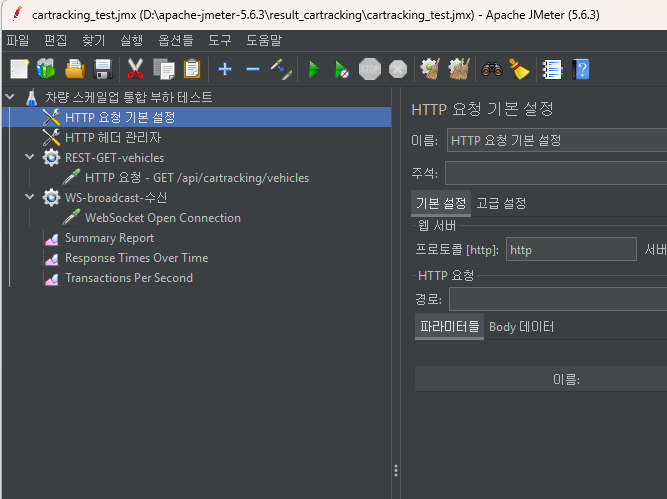Click the 주석 comment input field
The width and height of the screenshot is (667, 499).
tap(556, 173)
